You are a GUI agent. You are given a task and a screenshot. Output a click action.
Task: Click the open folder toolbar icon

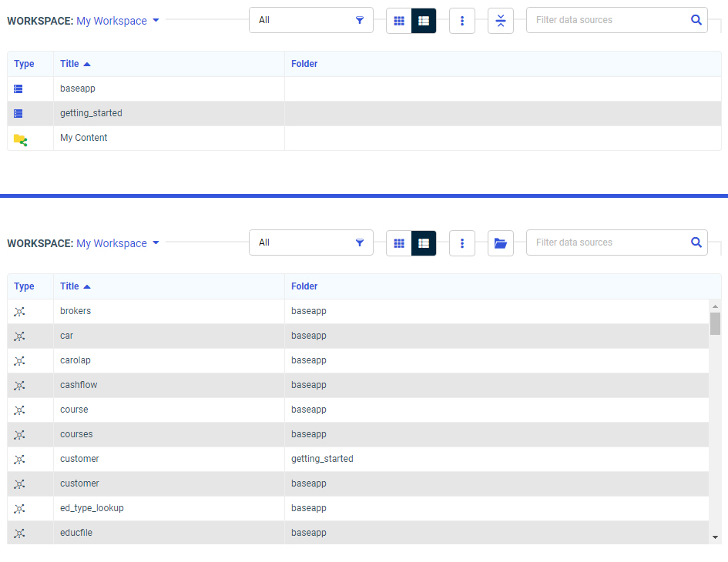pyautogui.click(x=501, y=243)
